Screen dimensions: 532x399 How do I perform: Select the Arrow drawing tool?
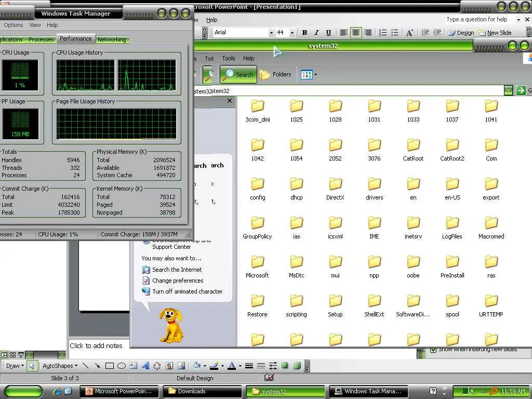97,366
